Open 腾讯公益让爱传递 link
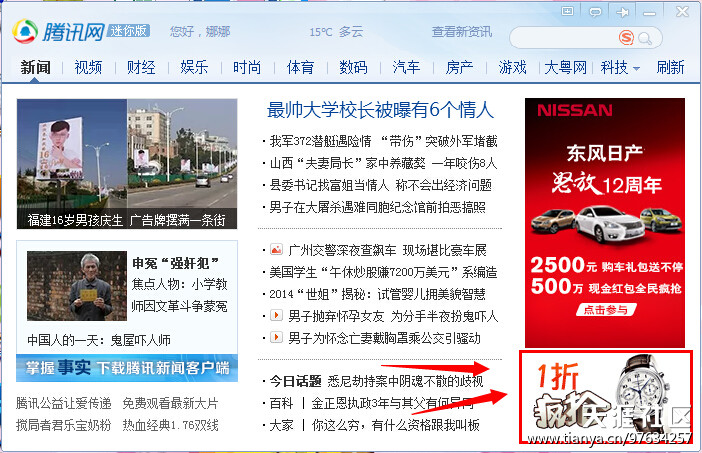702x453 pixels. pos(64,403)
